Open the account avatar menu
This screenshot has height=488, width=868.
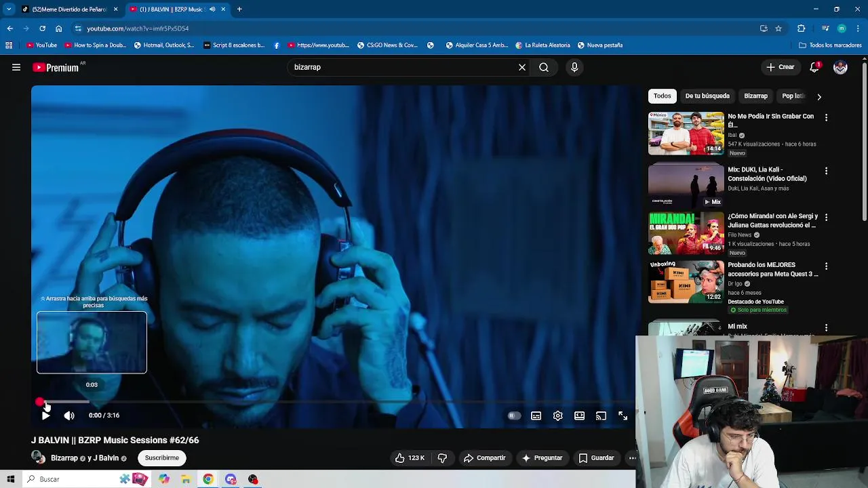pyautogui.click(x=840, y=67)
